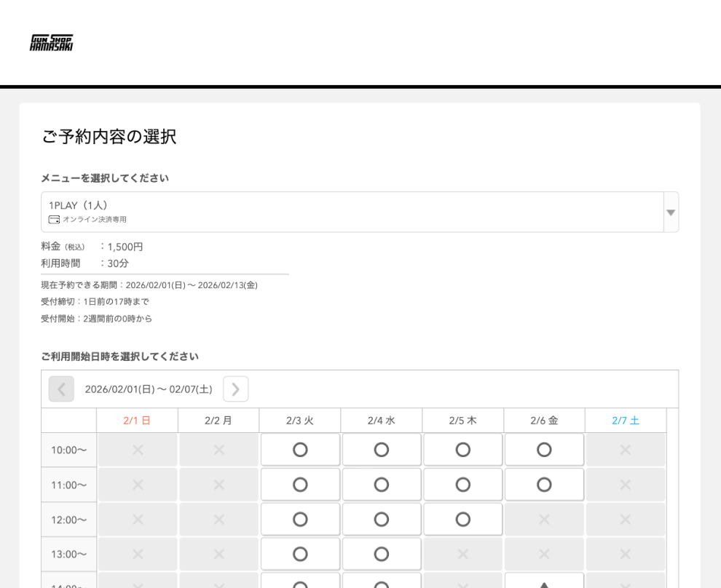Click the 2026/02/01～02/07 date range label

pyautogui.click(x=147, y=389)
